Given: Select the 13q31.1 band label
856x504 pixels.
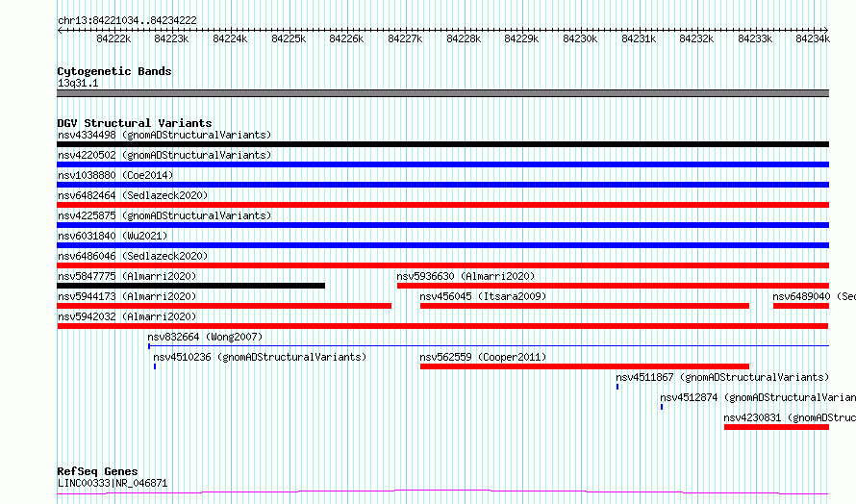Looking at the screenshot, I should tap(78, 83).
